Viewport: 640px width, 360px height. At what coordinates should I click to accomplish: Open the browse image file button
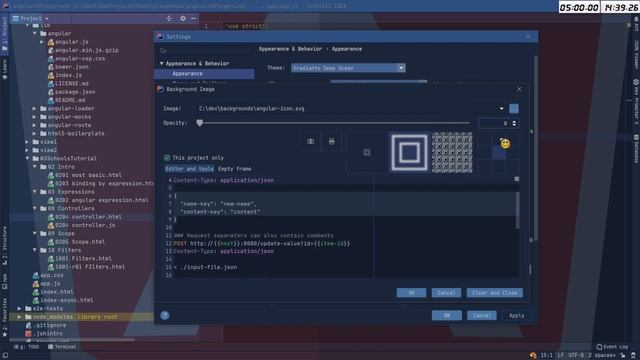(x=513, y=109)
